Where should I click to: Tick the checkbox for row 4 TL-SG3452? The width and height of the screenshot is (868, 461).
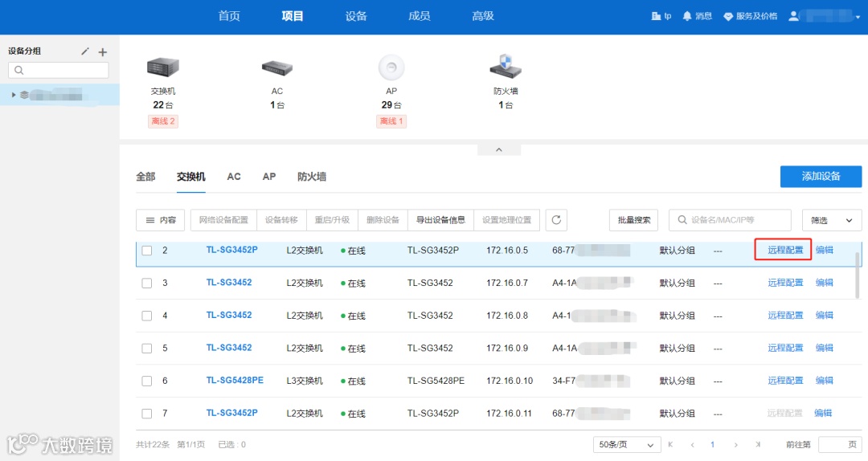(147, 316)
